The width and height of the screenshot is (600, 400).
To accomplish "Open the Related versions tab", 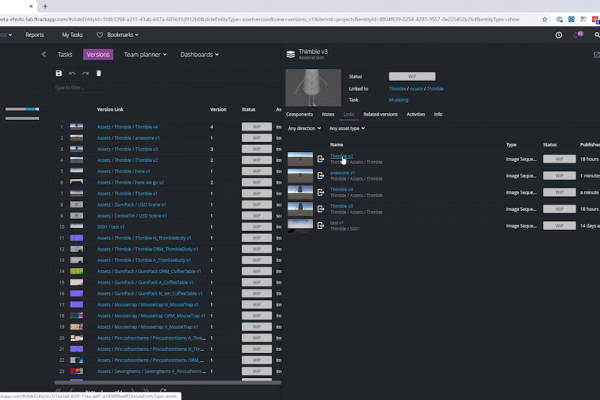I will tap(380, 114).
